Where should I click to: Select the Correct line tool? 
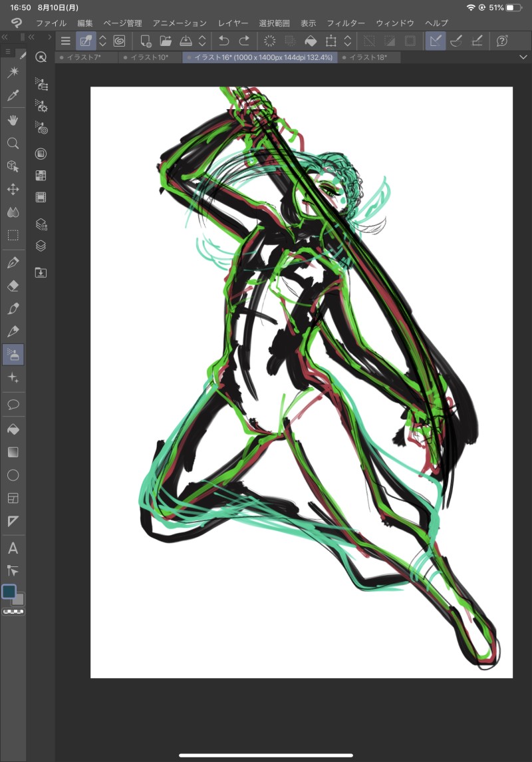(13, 570)
